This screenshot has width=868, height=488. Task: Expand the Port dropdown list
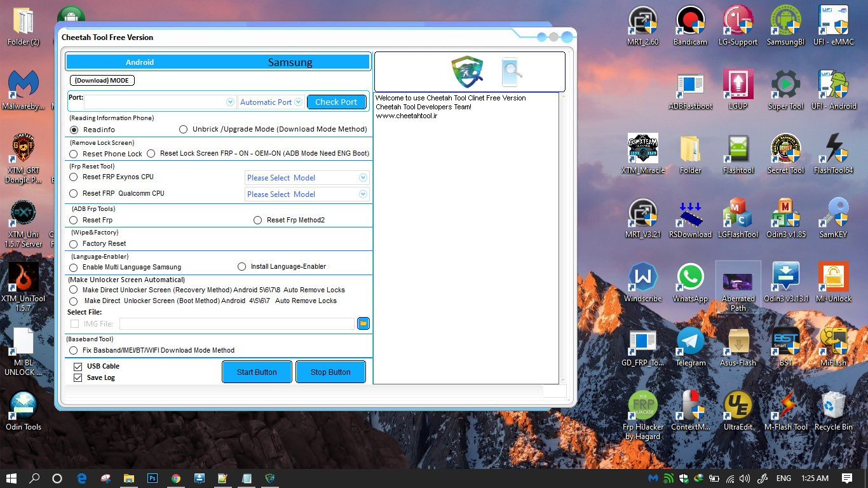231,102
